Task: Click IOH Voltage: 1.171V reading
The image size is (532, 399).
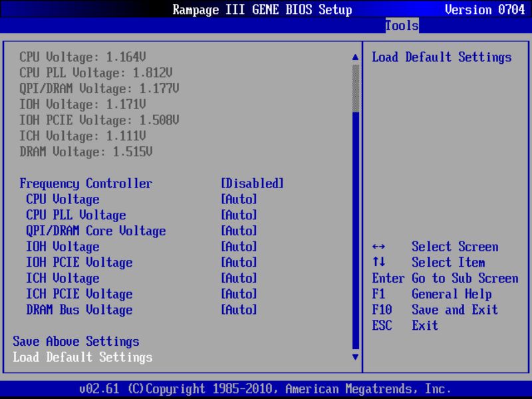Action: 82,104
